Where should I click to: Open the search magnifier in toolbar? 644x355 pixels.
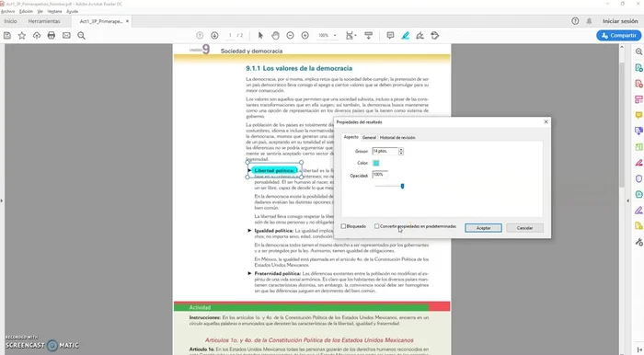[81, 36]
